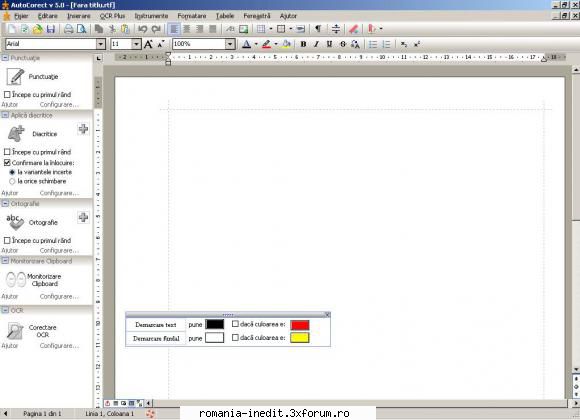Toggle Bold formatting
The image size is (580, 420).
[x=303, y=44]
